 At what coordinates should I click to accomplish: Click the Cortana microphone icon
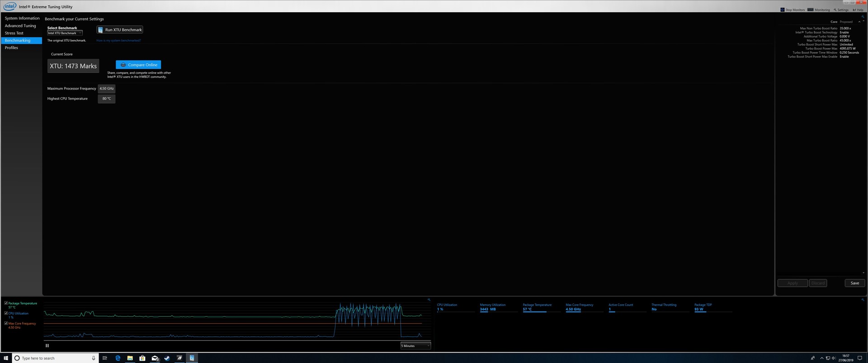[x=94, y=358]
